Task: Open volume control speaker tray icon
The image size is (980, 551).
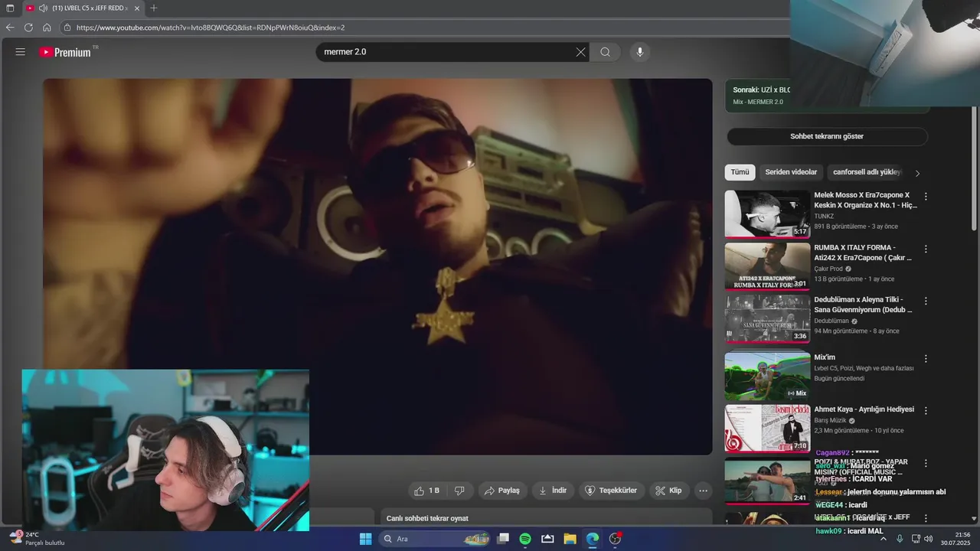Action: pyautogui.click(x=929, y=539)
